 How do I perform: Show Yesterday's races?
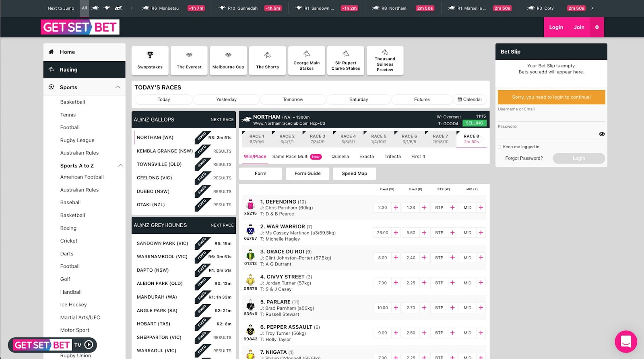[x=227, y=100]
